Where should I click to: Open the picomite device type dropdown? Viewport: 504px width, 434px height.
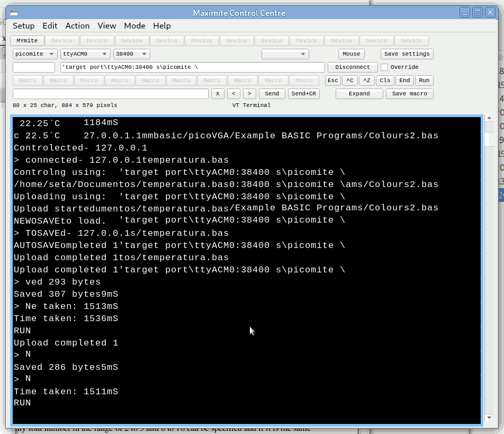click(x=35, y=54)
